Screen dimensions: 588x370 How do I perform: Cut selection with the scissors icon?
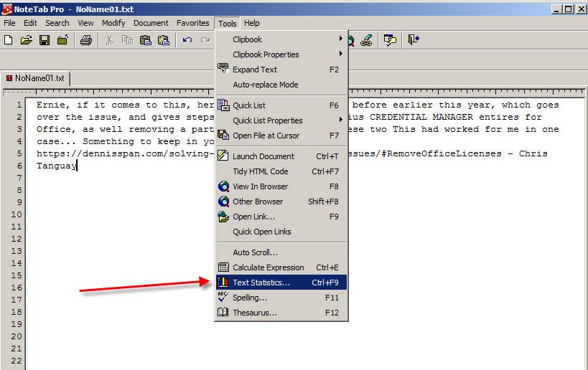(x=110, y=40)
